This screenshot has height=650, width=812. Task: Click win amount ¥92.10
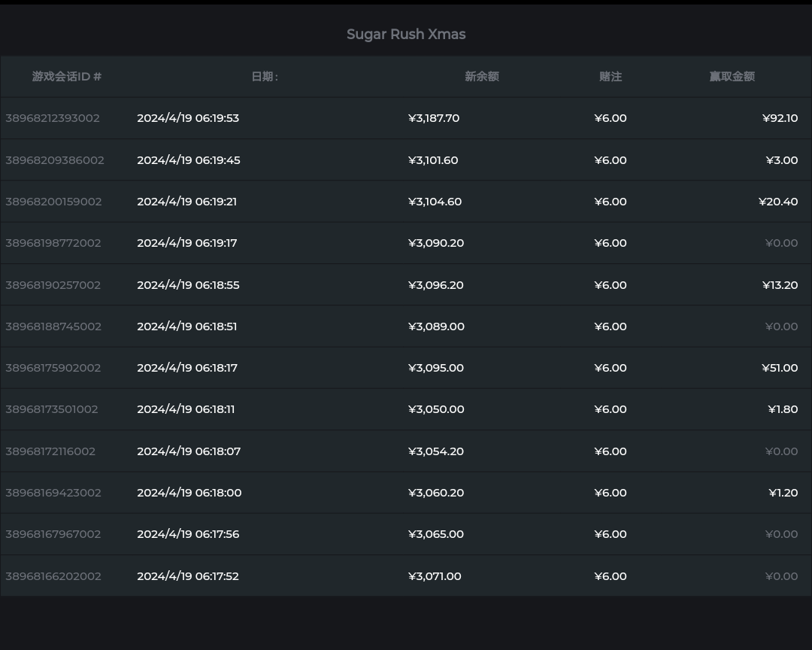[780, 118]
